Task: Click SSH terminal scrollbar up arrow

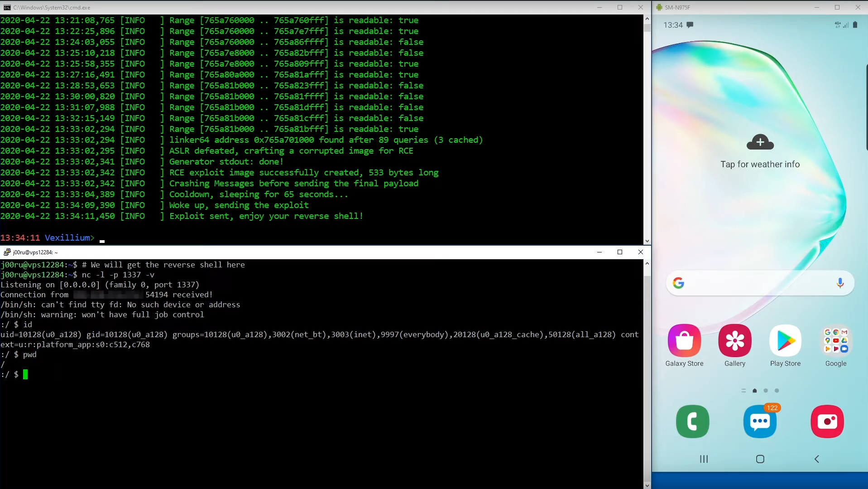Action: click(x=647, y=263)
